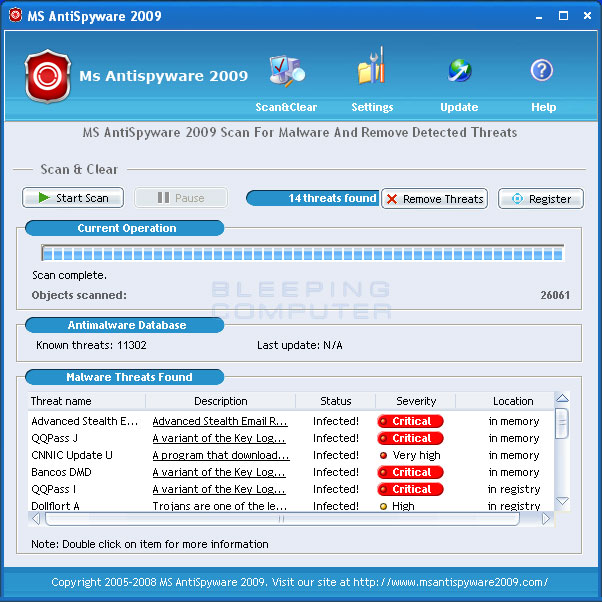602x602 pixels.
Task: Click the horizontal scroll left arrow
Action: pos(36,519)
